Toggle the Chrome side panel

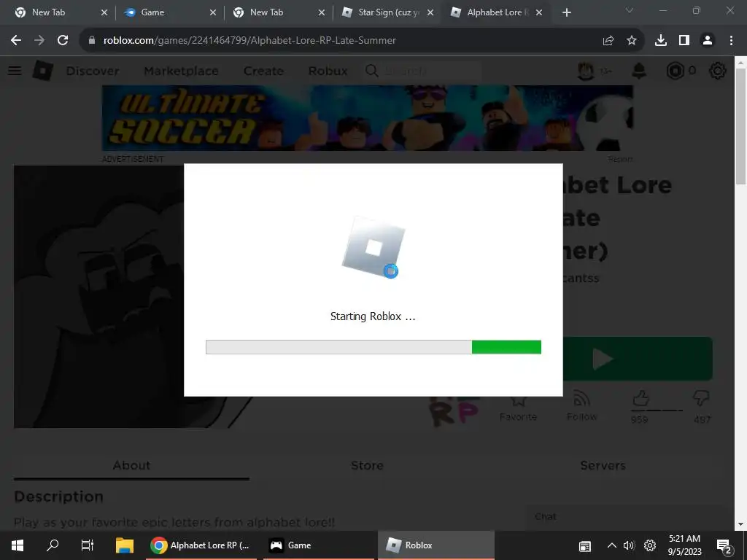tap(684, 41)
